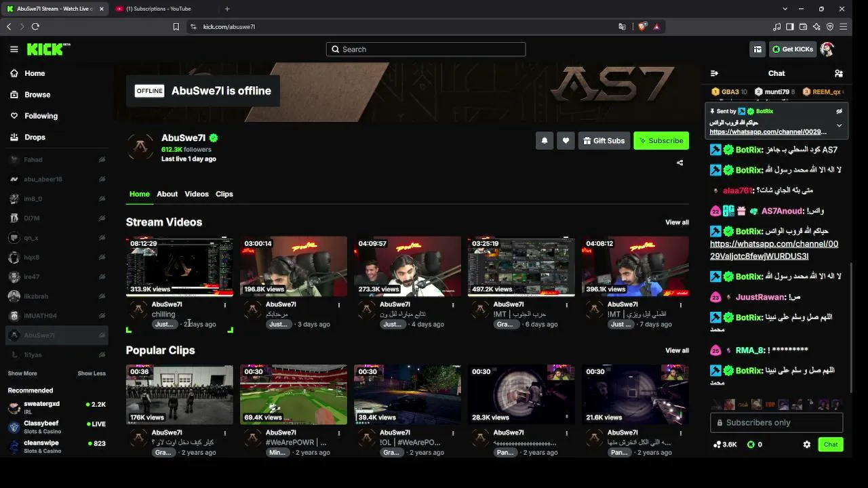
Task: Open abu_abeer16 channel in sidebar
Action: coord(57,180)
